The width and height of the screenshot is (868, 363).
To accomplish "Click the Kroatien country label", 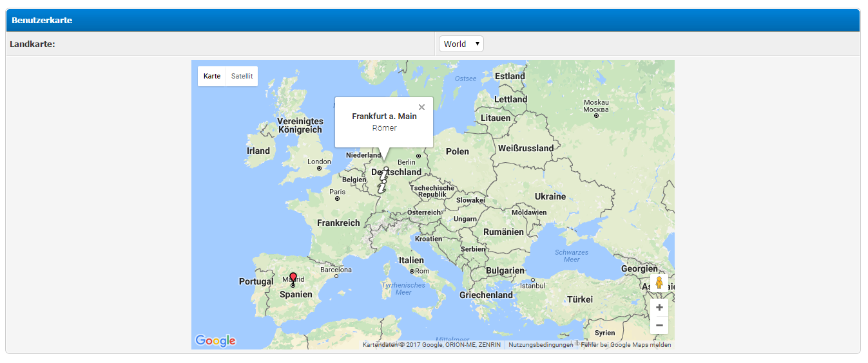I will 429,239.
